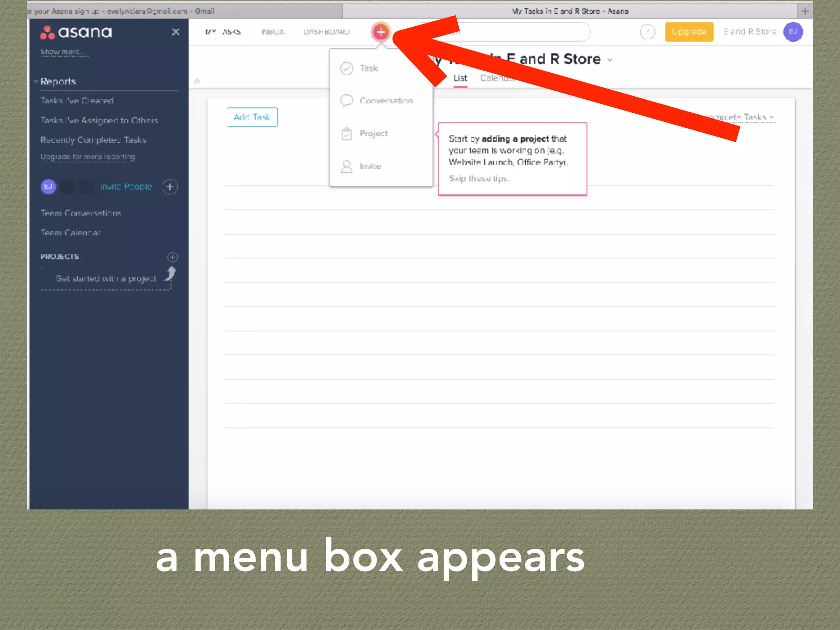Open the Inbox tab

pos(273,32)
